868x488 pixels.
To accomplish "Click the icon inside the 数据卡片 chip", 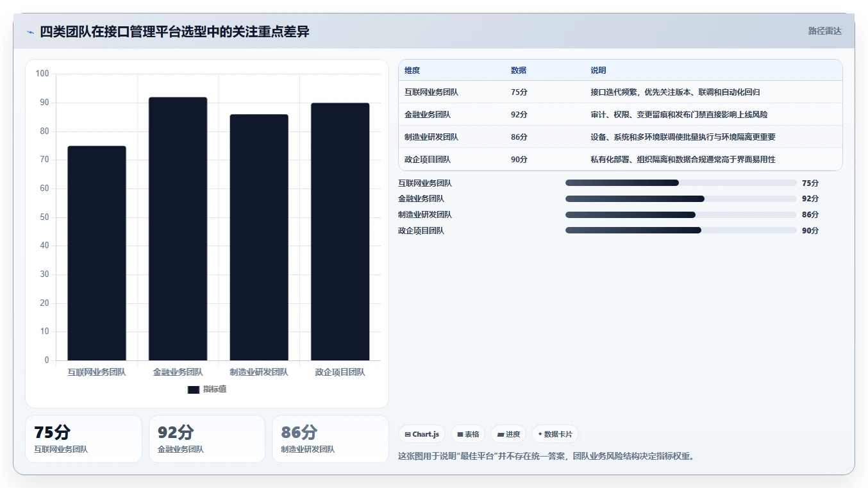I will (540, 434).
